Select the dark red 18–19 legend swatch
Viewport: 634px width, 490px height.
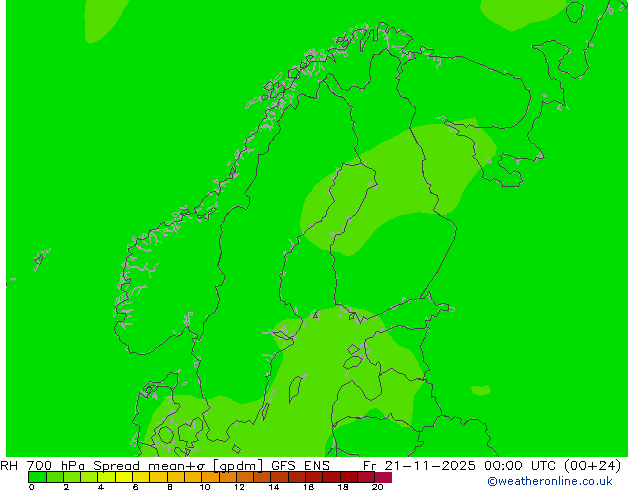pyautogui.click(x=349, y=477)
